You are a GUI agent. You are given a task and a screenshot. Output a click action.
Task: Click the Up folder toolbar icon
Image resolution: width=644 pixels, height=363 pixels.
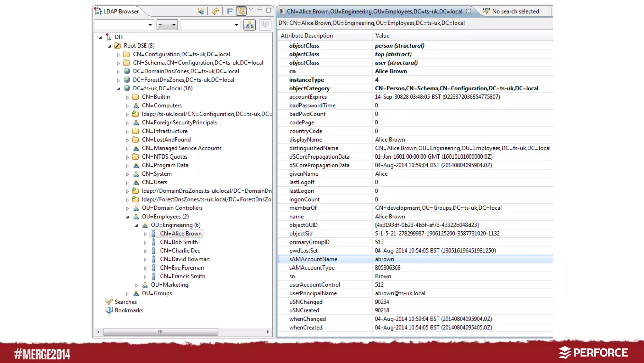(201, 11)
